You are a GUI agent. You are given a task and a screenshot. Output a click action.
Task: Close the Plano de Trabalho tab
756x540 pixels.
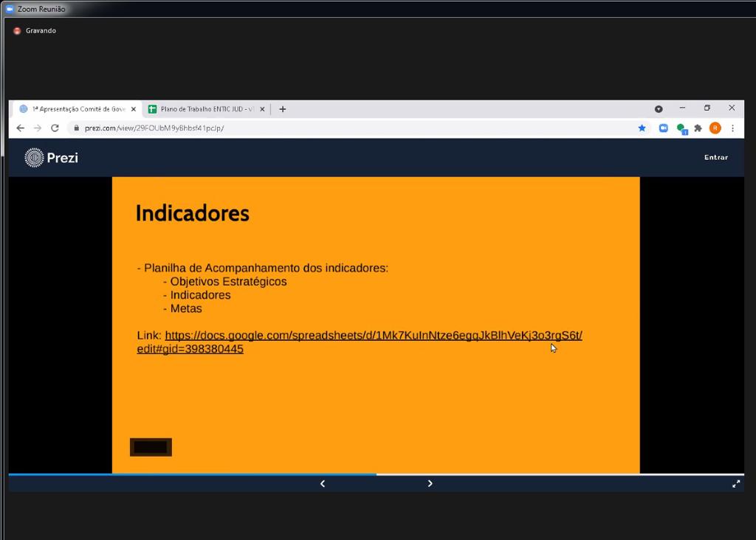[x=262, y=109]
